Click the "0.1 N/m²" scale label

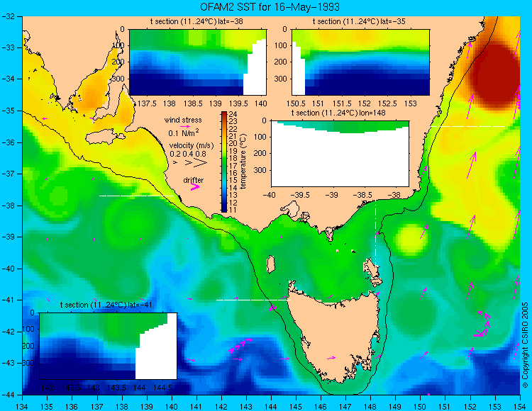tap(184, 133)
